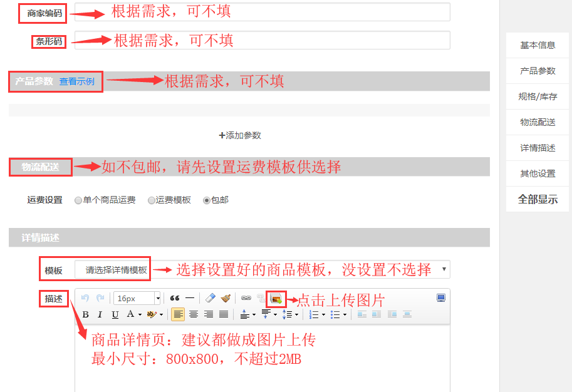Center align text in the editor
572x392 pixels.
[x=194, y=314]
